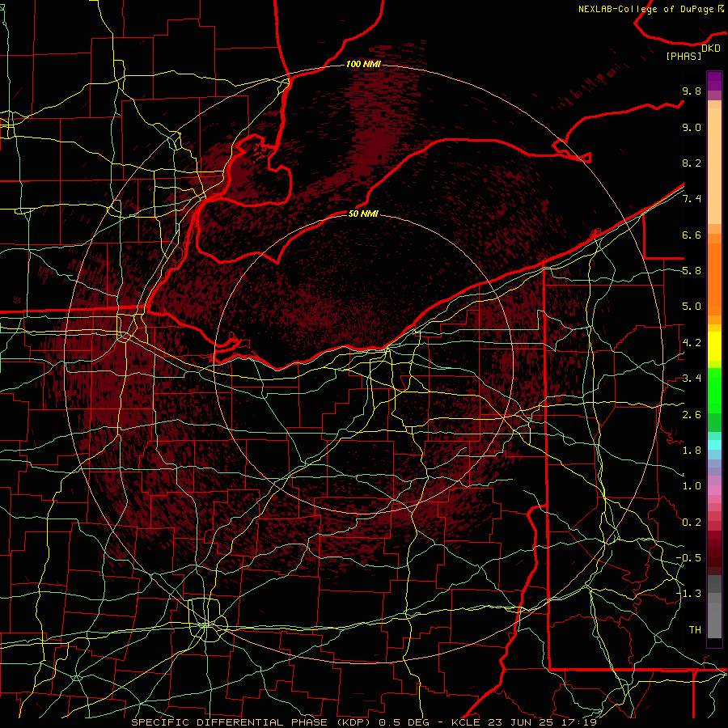This screenshot has width=728, height=728.
Task: Click the 50 NMI range ring label
Action: [363, 214]
